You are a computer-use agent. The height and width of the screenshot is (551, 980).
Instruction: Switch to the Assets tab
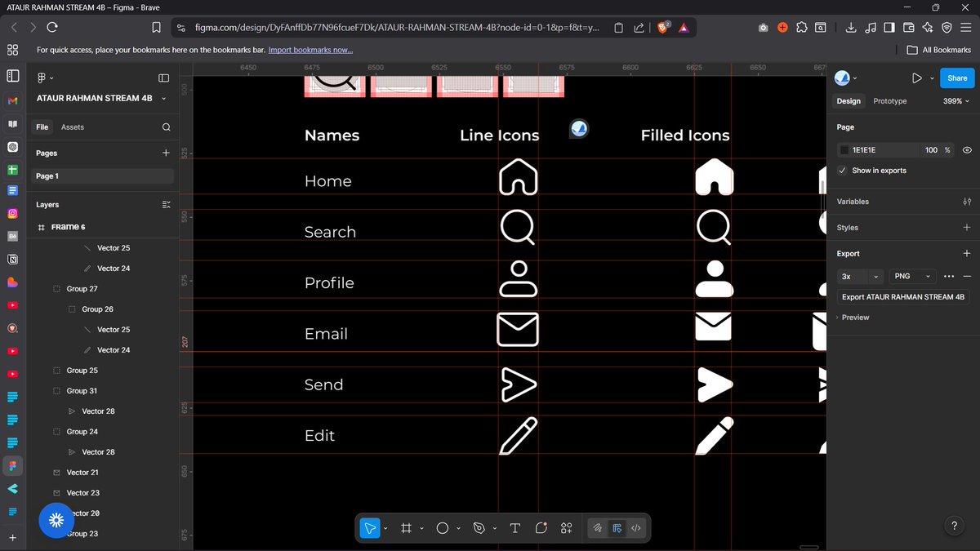[x=74, y=127]
